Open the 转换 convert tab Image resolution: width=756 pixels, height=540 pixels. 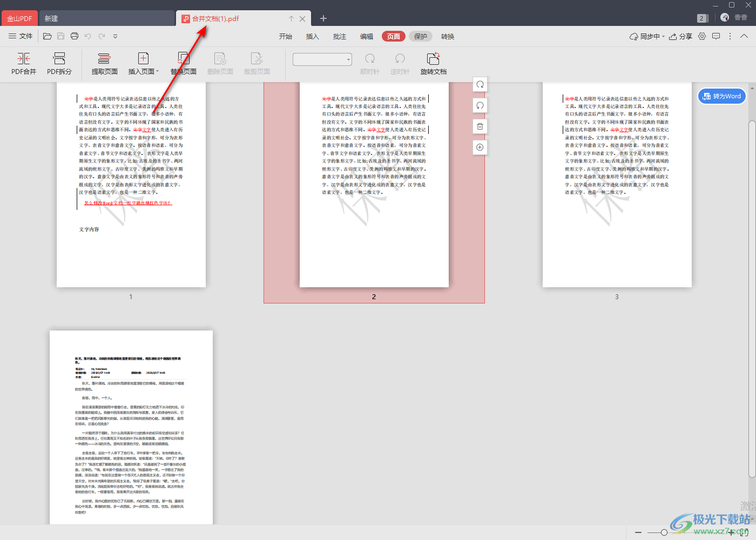point(448,36)
